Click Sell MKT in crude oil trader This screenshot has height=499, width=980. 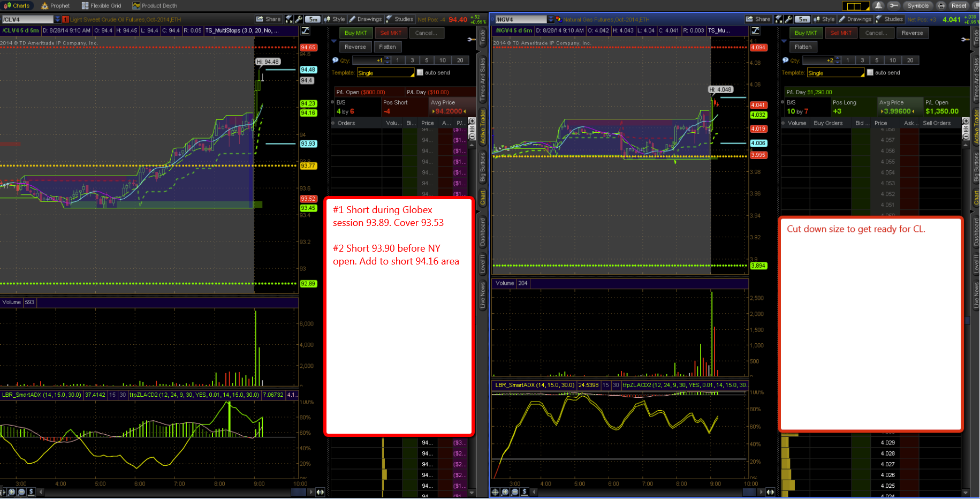tap(391, 33)
